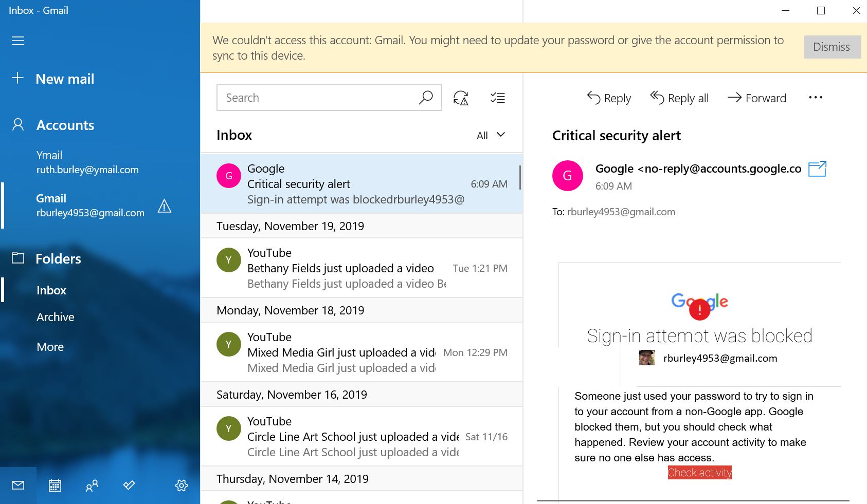Open Bethany Fields just uploaded a video email
This screenshot has height=504, width=867.
(x=362, y=268)
